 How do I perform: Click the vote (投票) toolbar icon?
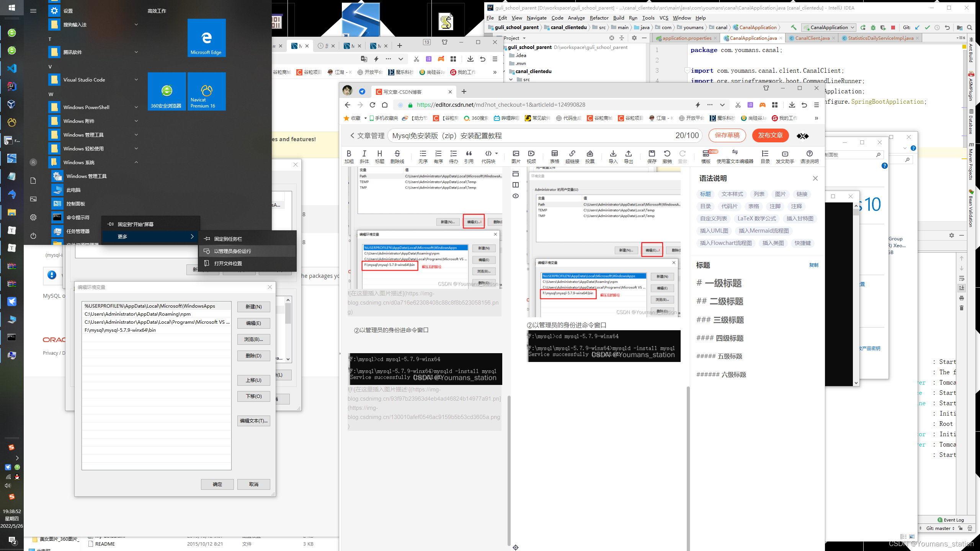pyautogui.click(x=590, y=156)
